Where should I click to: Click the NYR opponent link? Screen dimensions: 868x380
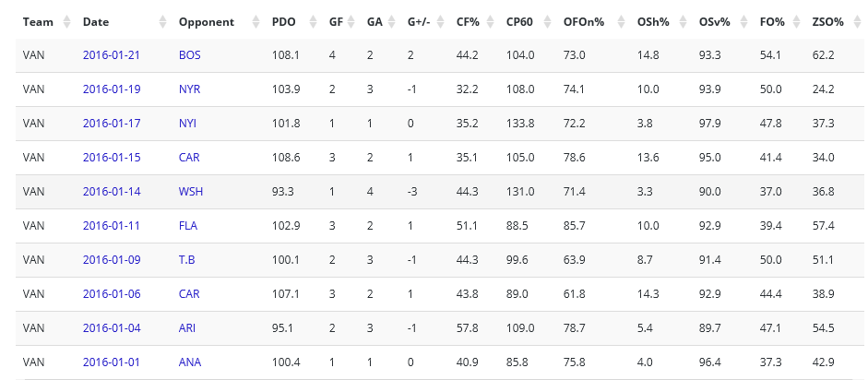pos(190,89)
